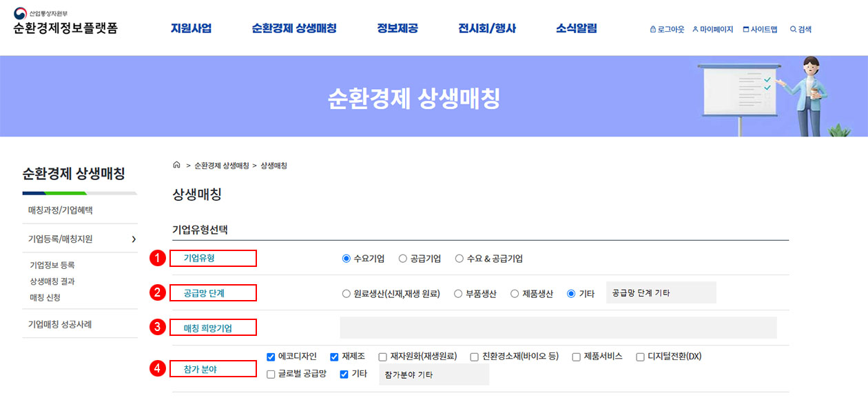868x409 pixels.
Task: Open 상생매칭 결과 sidebar link
Action: pyautogui.click(x=52, y=281)
